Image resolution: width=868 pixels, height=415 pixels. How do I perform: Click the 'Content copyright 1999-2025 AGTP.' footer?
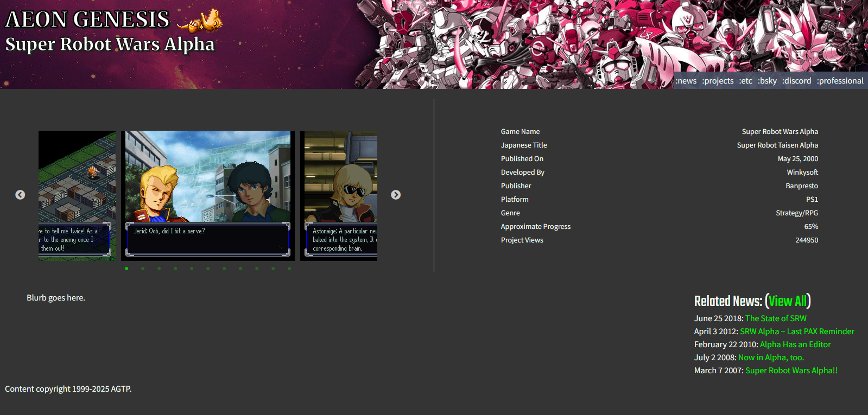pos(68,389)
